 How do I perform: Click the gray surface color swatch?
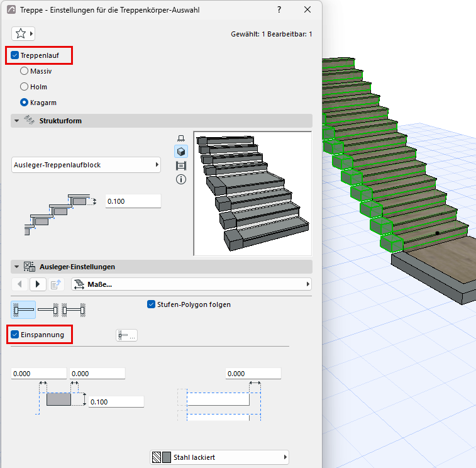click(x=167, y=457)
